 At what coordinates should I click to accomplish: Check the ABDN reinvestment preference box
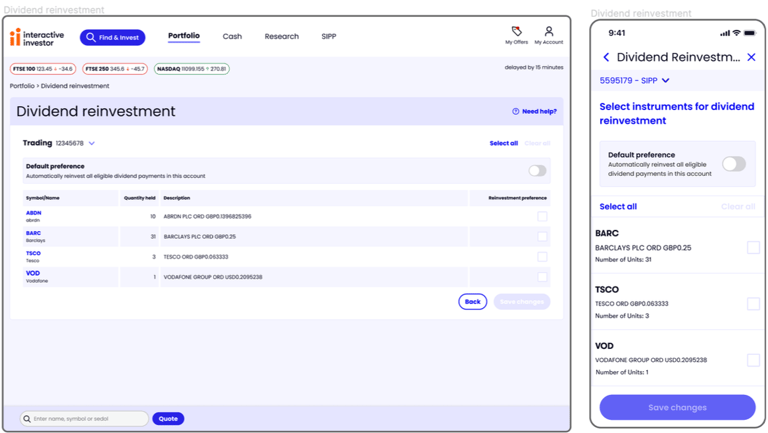(542, 216)
